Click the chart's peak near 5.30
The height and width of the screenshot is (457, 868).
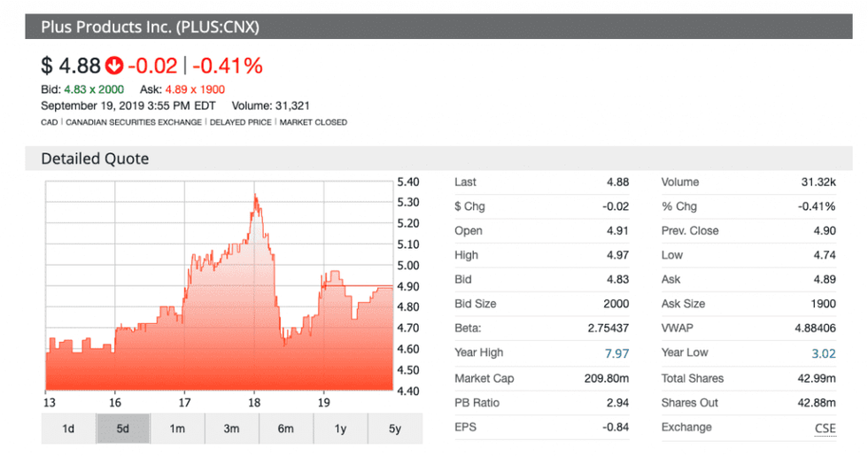coord(255,196)
